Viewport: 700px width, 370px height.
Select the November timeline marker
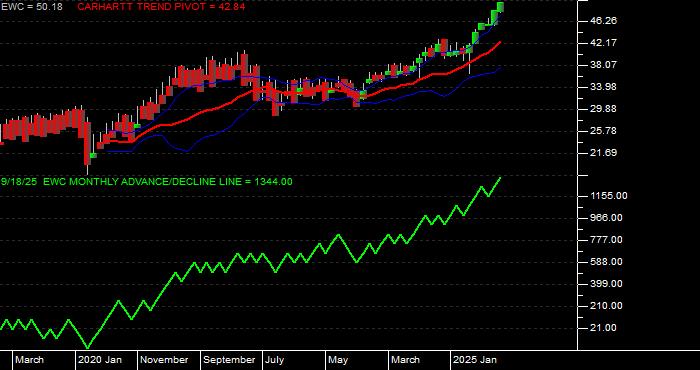(x=165, y=360)
